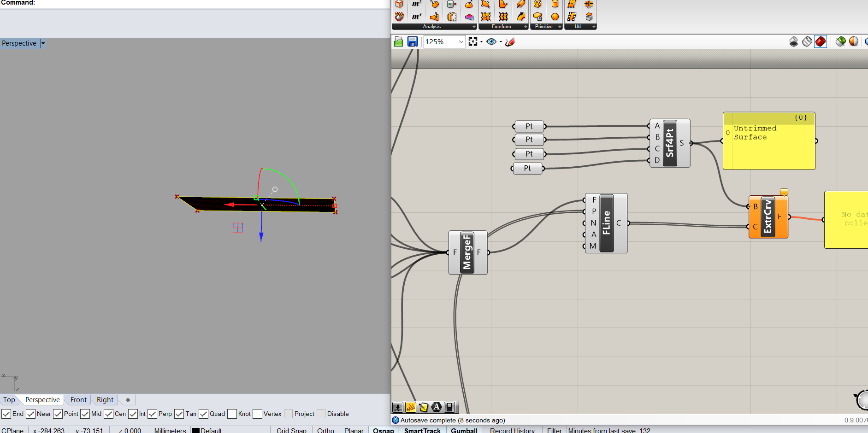Select the MergeF component on the canvas
868x433 pixels.
468,252
